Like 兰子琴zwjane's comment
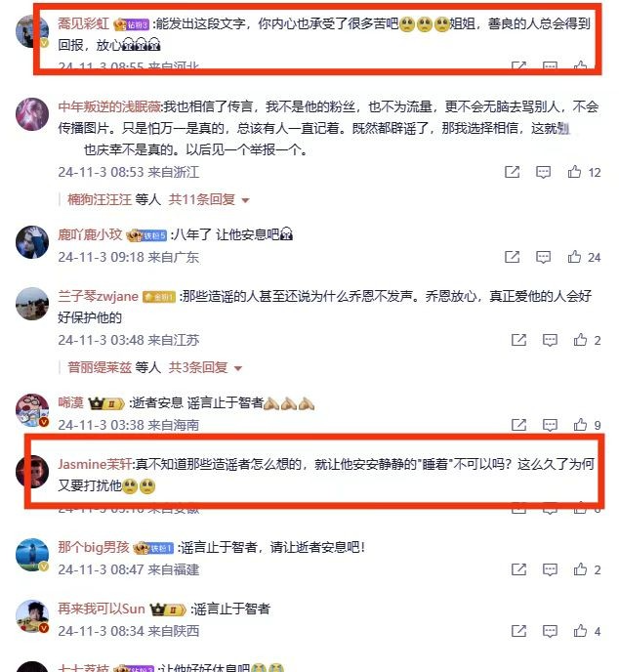Viewport: 619px width, 672px height. (581, 340)
